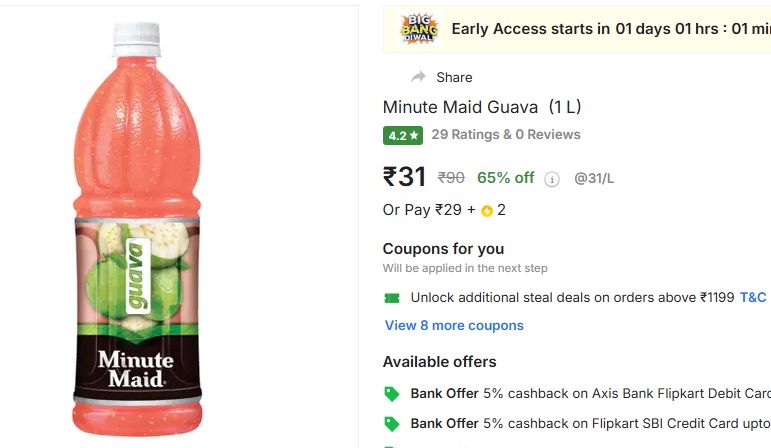
Task: Click the Minute Maid Guava (1 L) title
Action: (482, 107)
